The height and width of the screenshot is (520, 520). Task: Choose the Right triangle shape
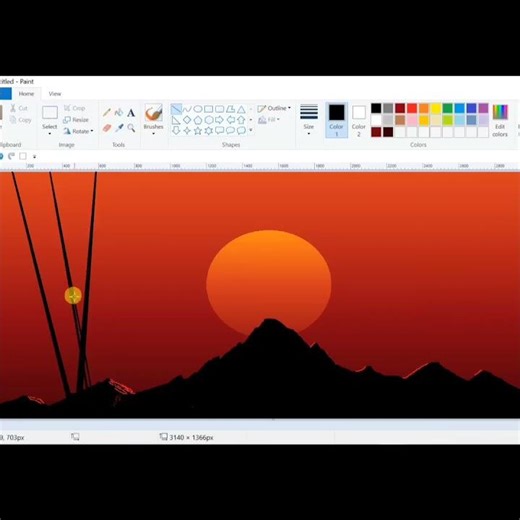[x=176, y=120]
